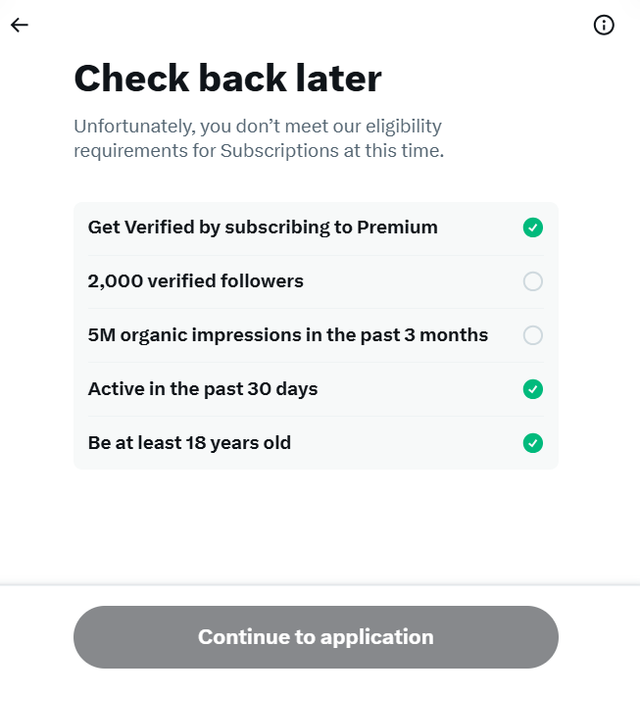
Task: Click the word 'eligibility' in the subtitle
Action: (403, 127)
